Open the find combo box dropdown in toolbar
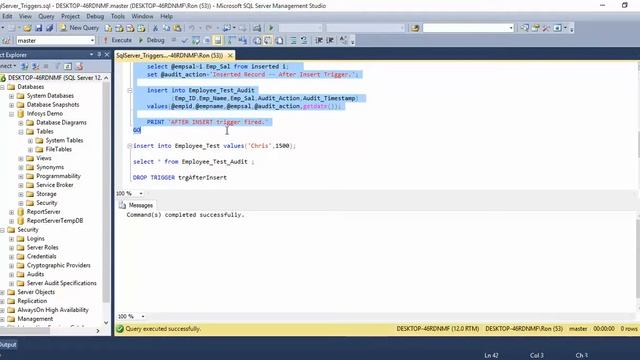Viewport: 640px width, 360px height. point(511,28)
